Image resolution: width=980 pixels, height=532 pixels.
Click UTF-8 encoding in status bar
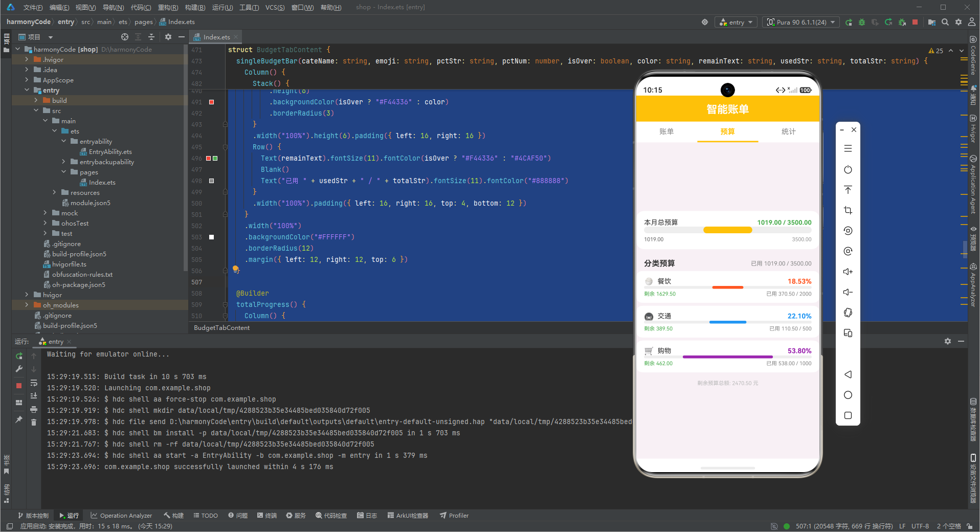[x=920, y=526]
